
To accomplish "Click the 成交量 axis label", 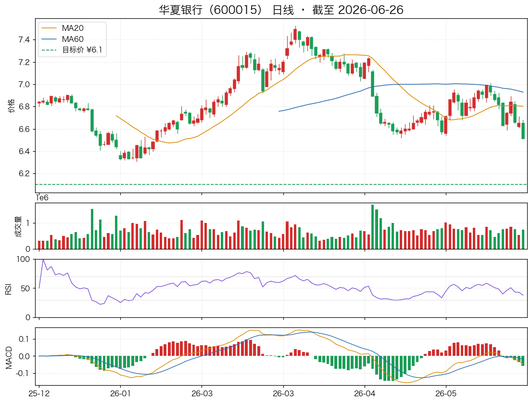I will (18, 226).
